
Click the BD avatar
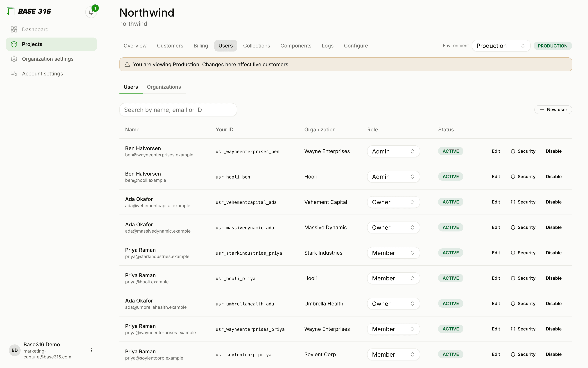click(15, 350)
